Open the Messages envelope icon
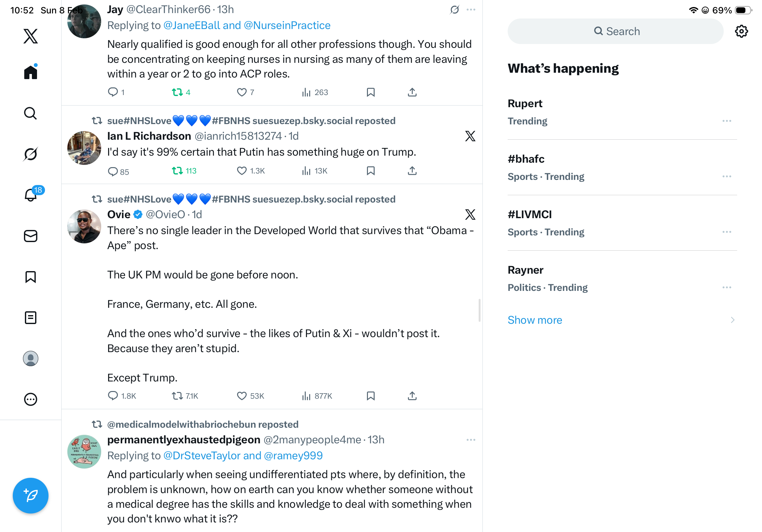The height and width of the screenshot is (532, 762). tap(31, 236)
